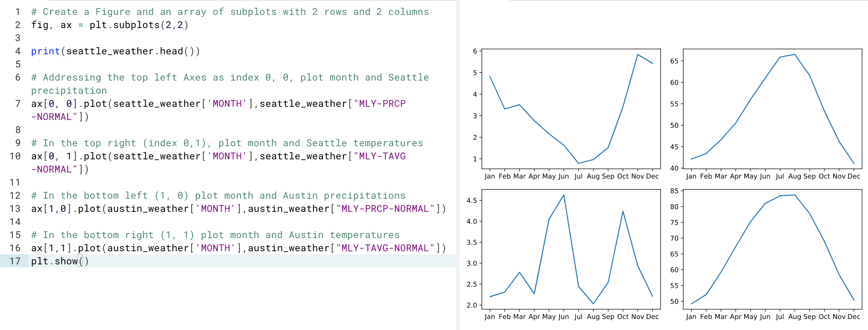
Task: Click the 4.5 tick label on bottom-left plot
Action: [x=471, y=201]
